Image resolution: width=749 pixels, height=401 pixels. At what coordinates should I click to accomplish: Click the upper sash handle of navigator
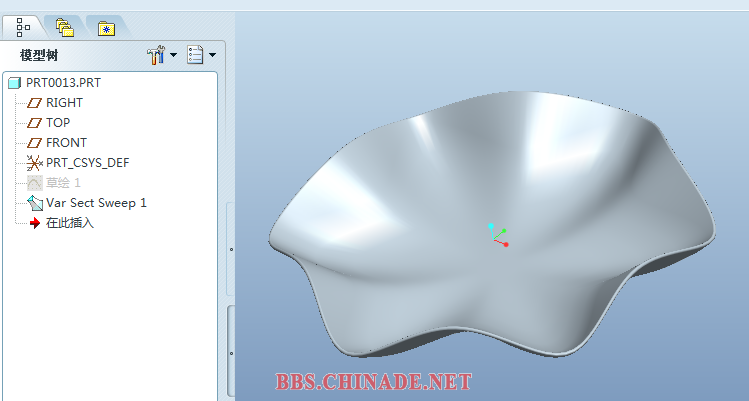tap(231, 249)
